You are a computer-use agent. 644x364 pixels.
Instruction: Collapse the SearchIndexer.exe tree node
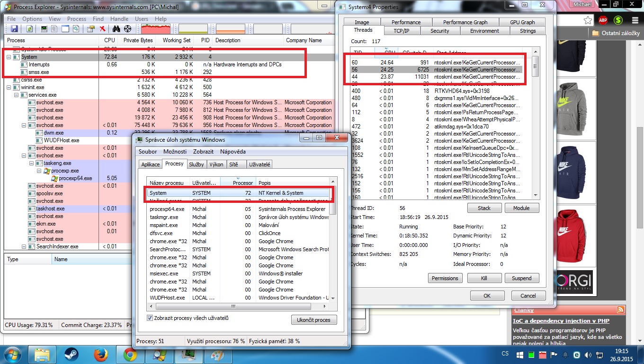(24, 246)
